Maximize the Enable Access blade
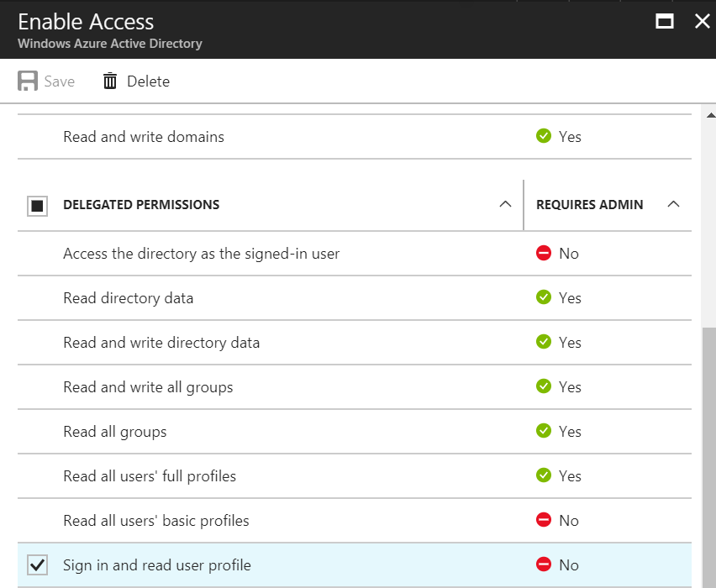Image resolution: width=716 pixels, height=588 pixels. [x=665, y=21]
